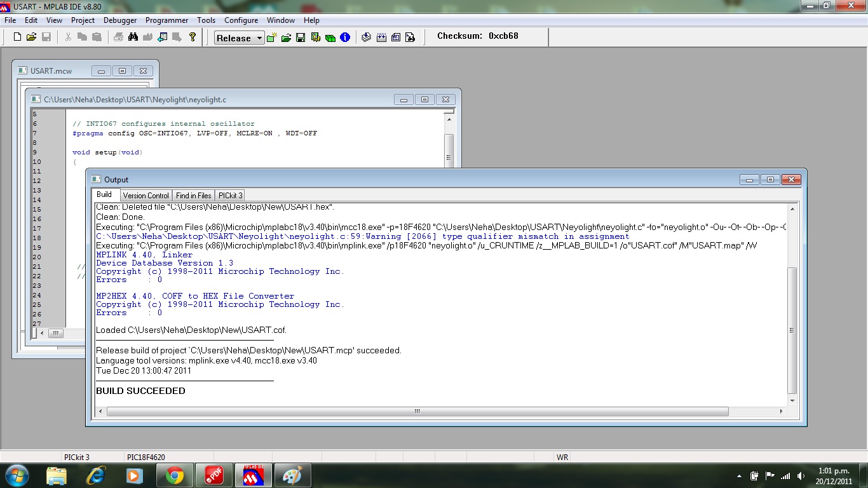Switch to the PICkit 3 output tab
The height and width of the screenshot is (488, 868).
(x=230, y=195)
